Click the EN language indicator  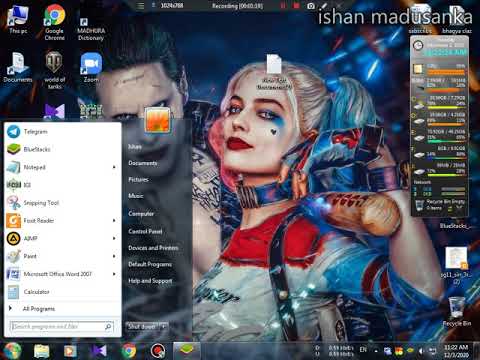point(363,349)
